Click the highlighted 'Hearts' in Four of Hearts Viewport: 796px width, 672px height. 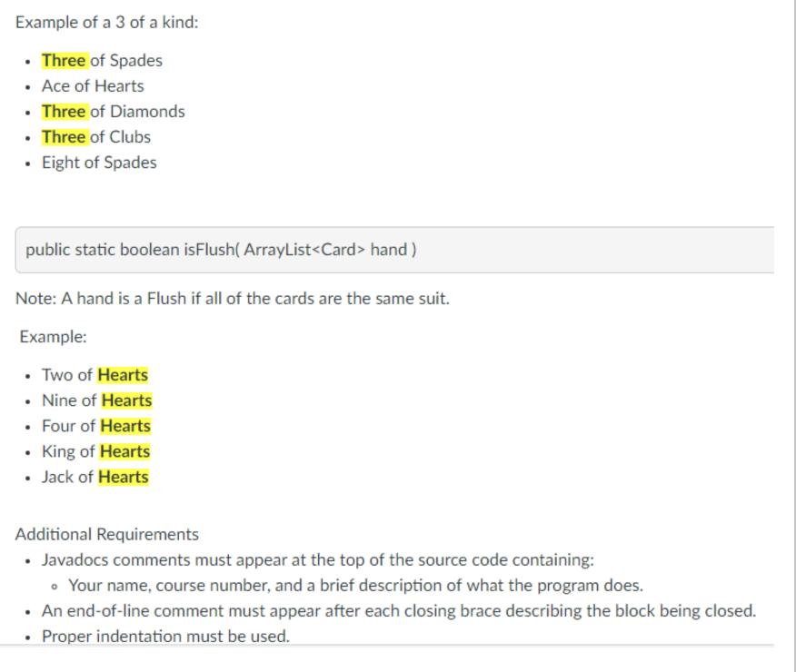pos(125,426)
